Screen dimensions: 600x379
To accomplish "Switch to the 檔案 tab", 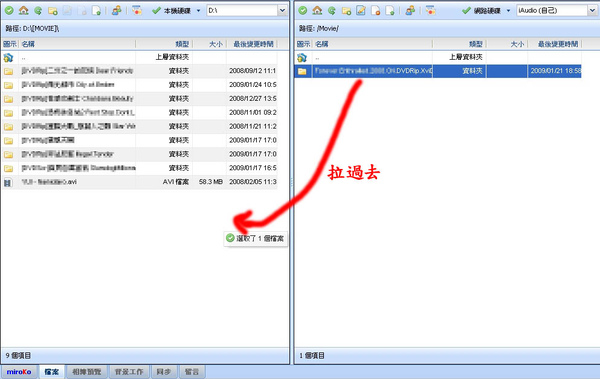I will tap(52, 372).
